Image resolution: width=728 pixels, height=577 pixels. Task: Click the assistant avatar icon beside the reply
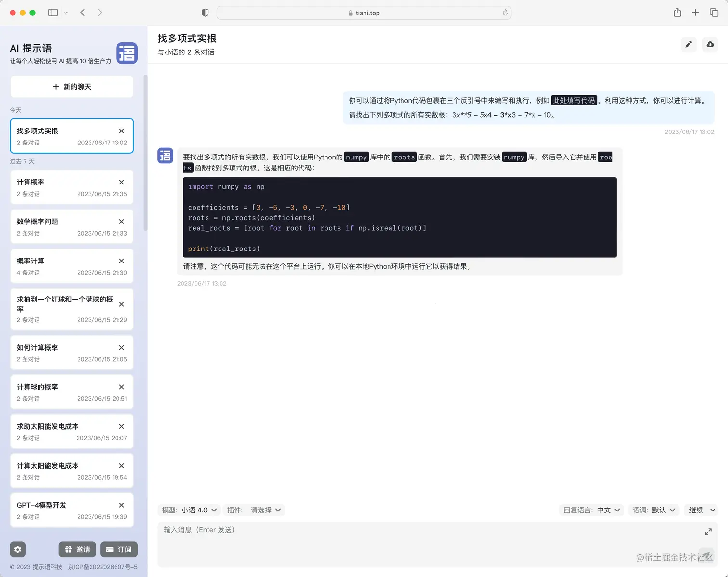[166, 156]
